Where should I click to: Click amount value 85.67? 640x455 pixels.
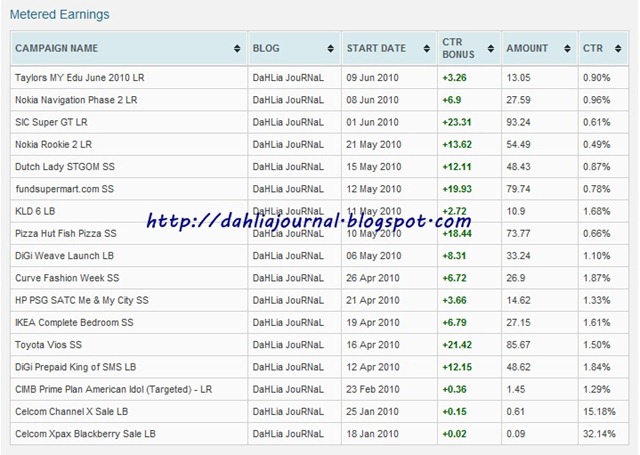point(518,345)
